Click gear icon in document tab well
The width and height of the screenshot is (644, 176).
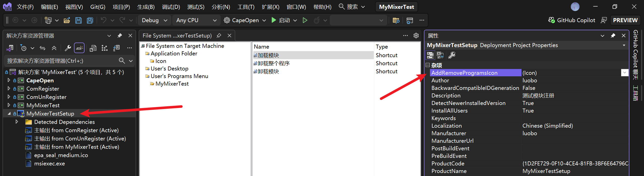416,36
